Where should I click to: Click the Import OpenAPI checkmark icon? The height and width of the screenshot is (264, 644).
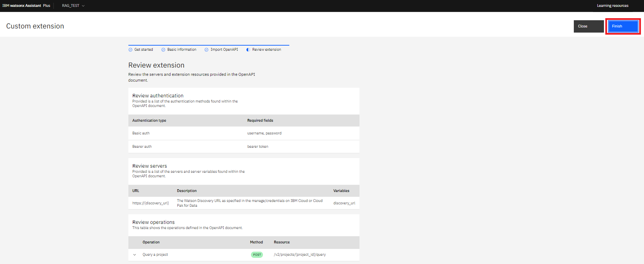coord(206,50)
